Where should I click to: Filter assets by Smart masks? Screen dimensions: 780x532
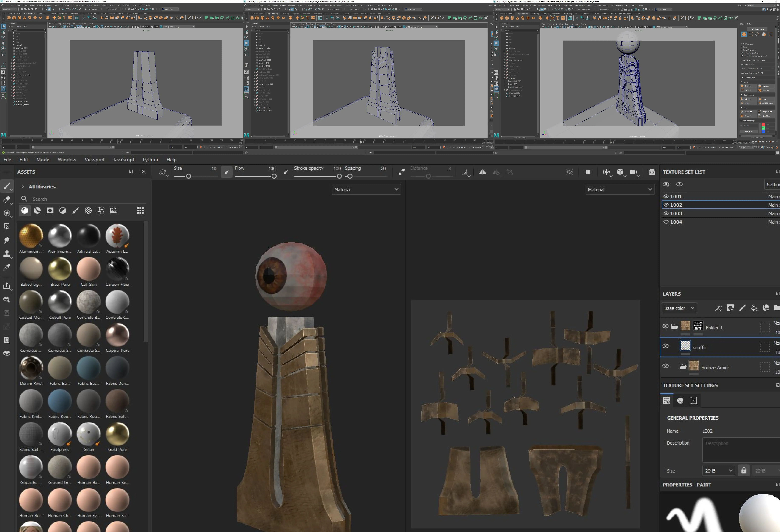[x=50, y=210]
